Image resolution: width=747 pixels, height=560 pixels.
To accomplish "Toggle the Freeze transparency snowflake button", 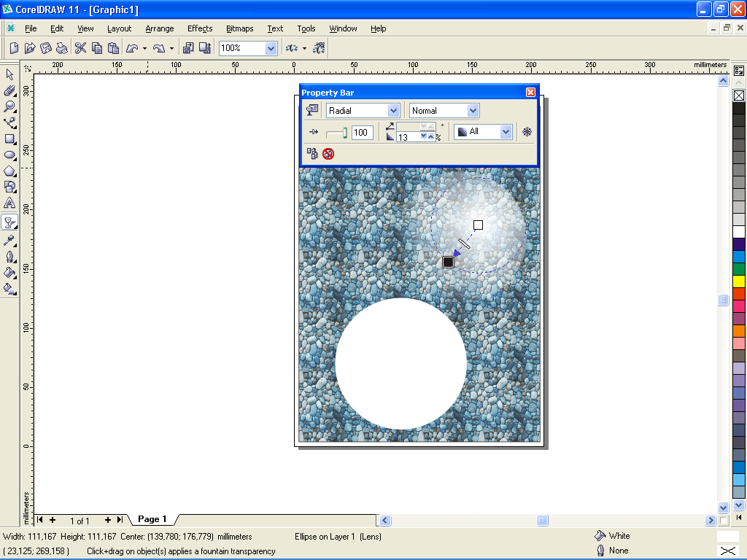I will point(527,132).
